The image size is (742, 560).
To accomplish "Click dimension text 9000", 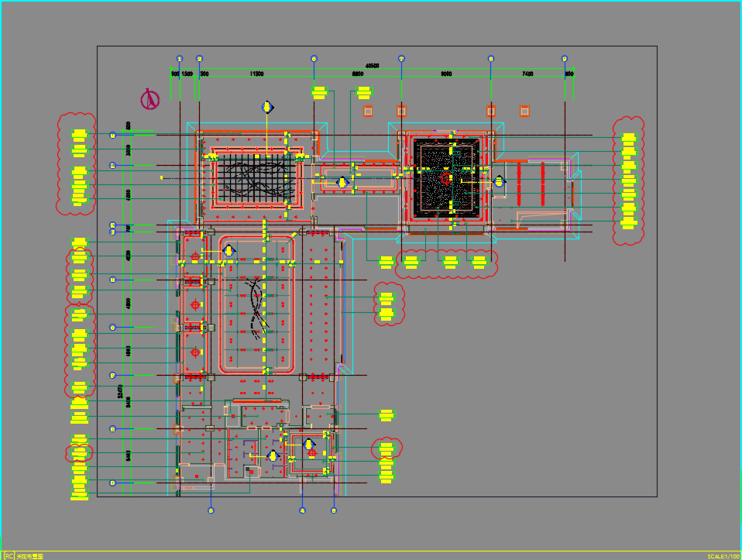I will pyautogui.click(x=446, y=74).
